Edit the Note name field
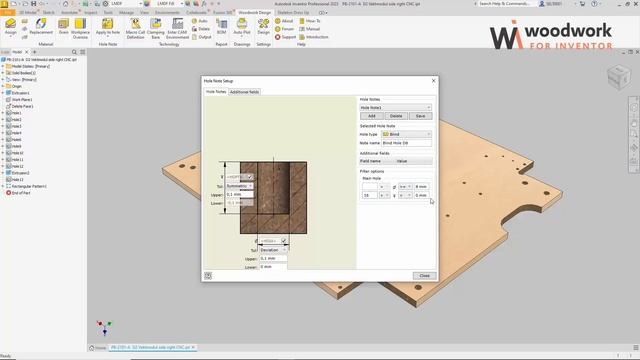 coord(406,143)
